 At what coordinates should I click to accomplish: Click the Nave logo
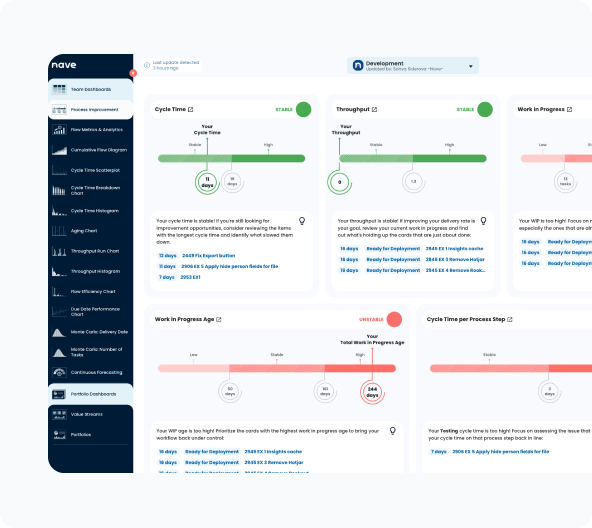click(64, 65)
